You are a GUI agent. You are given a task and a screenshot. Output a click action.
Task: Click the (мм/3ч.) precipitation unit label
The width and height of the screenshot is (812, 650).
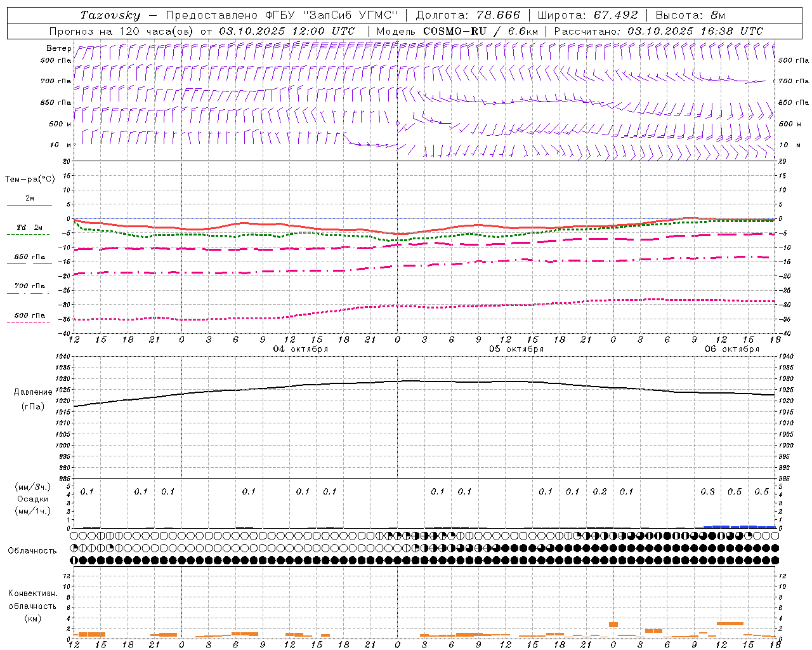32,487
